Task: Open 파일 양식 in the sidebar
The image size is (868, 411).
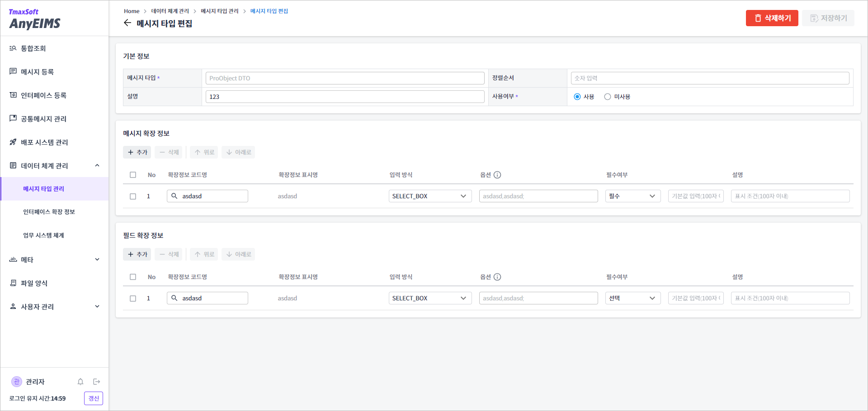Action: point(54,283)
